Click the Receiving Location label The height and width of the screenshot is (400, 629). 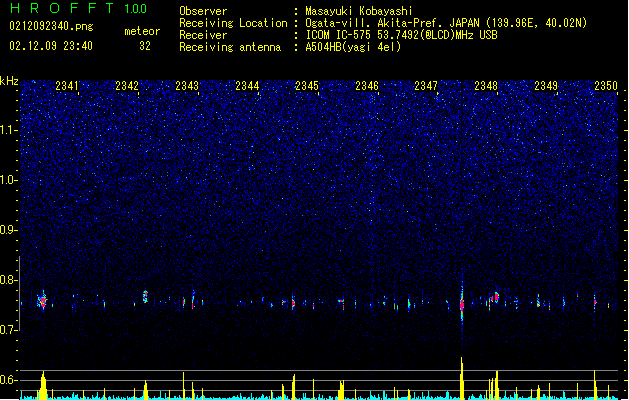tap(233, 23)
